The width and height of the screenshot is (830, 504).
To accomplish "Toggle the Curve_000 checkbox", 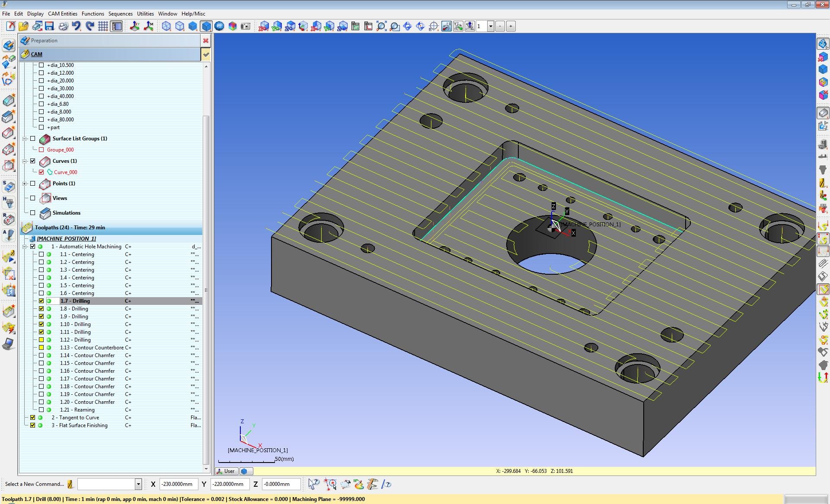I will [41, 172].
